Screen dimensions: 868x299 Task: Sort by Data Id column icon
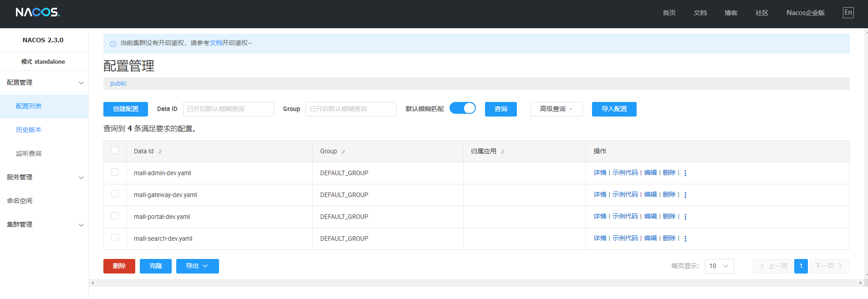point(160,152)
